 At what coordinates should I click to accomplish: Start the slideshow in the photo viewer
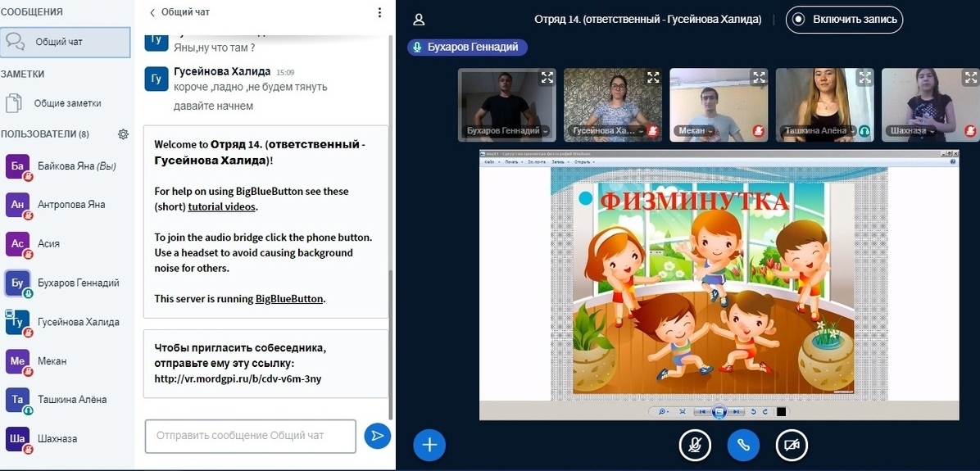[719, 412]
